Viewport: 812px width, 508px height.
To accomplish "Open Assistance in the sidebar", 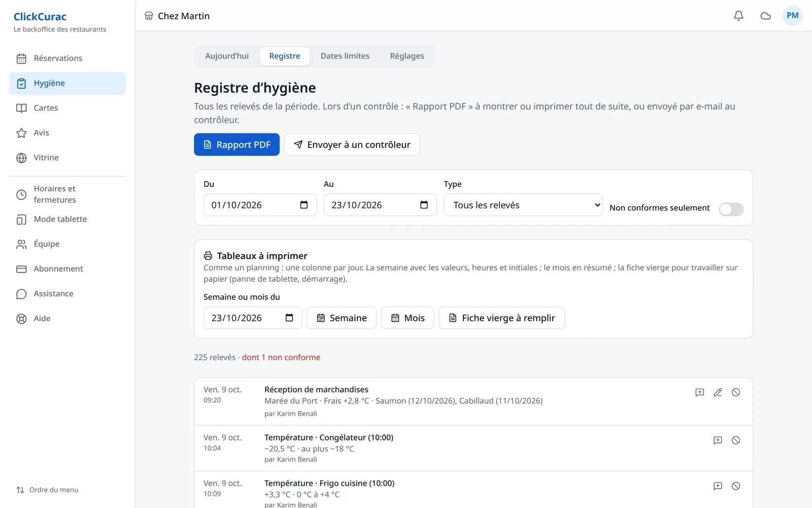I will (67, 294).
